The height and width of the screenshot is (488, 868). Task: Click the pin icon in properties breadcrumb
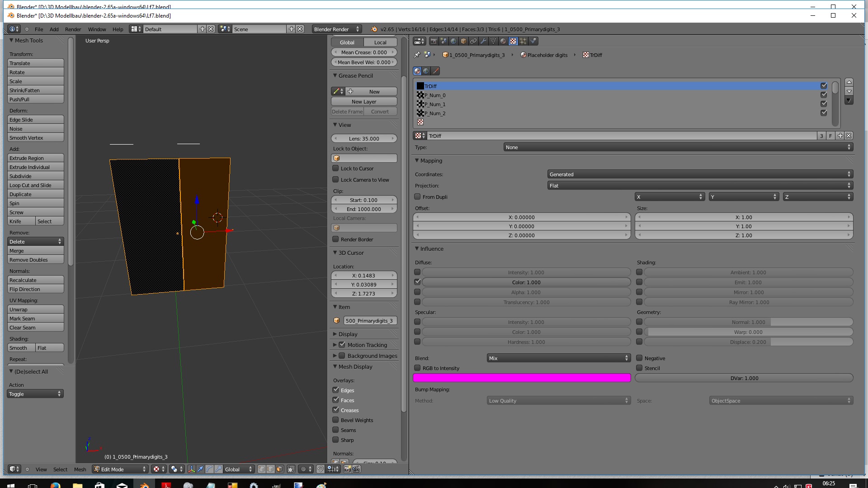click(x=417, y=55)
